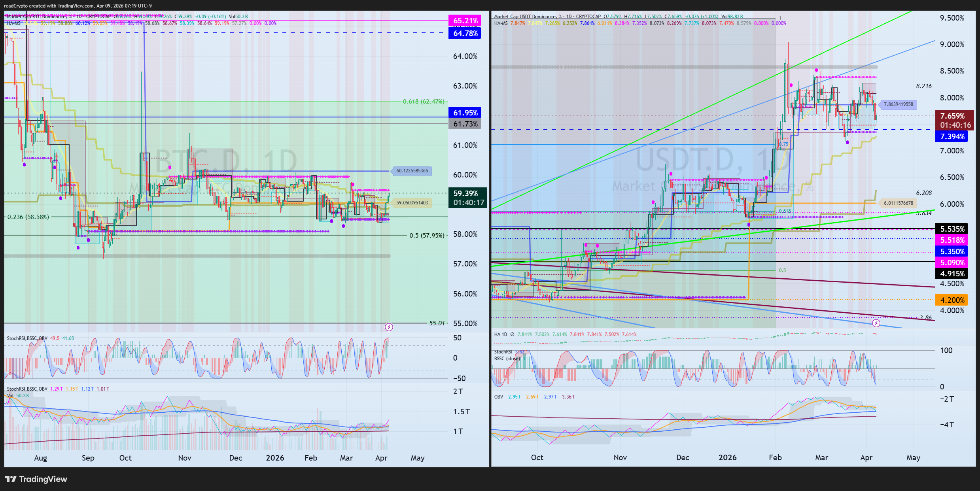
Task: Click the 5.834 line label
Action: coord(924,213)
